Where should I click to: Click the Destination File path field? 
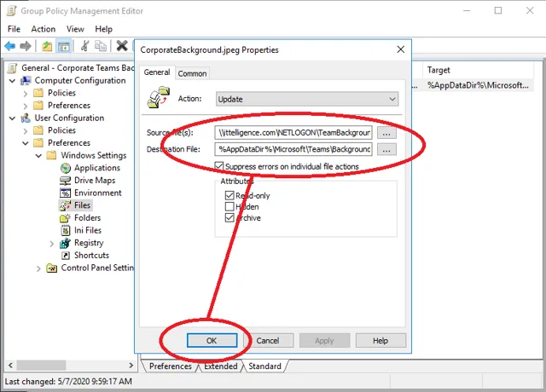point(293,149)
